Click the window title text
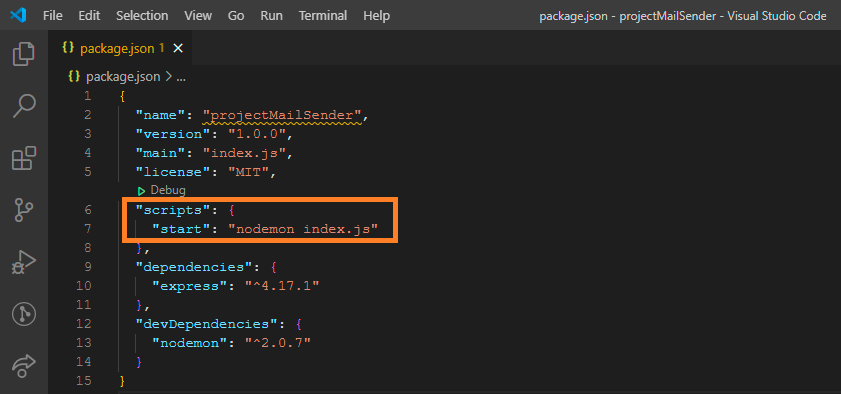The image size is (841, 394). point(682,16)
